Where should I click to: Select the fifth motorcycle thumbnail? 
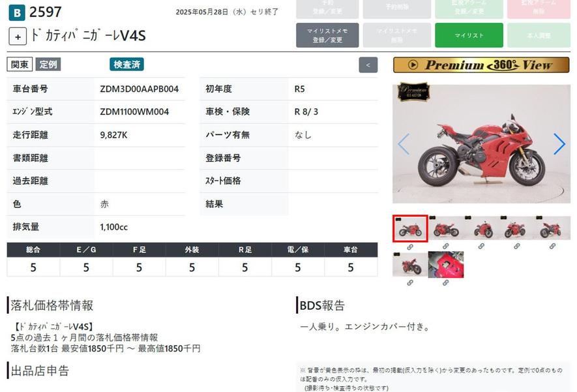pos(553,228)
